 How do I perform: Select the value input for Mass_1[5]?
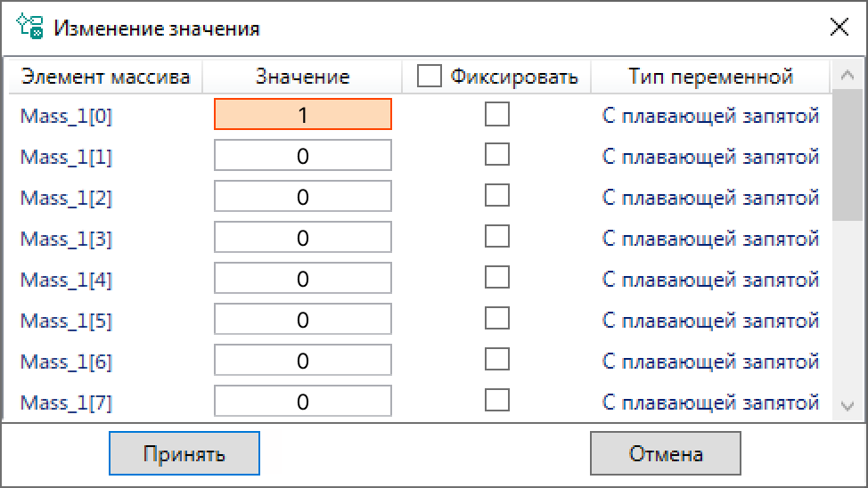[x=302, y=320]
